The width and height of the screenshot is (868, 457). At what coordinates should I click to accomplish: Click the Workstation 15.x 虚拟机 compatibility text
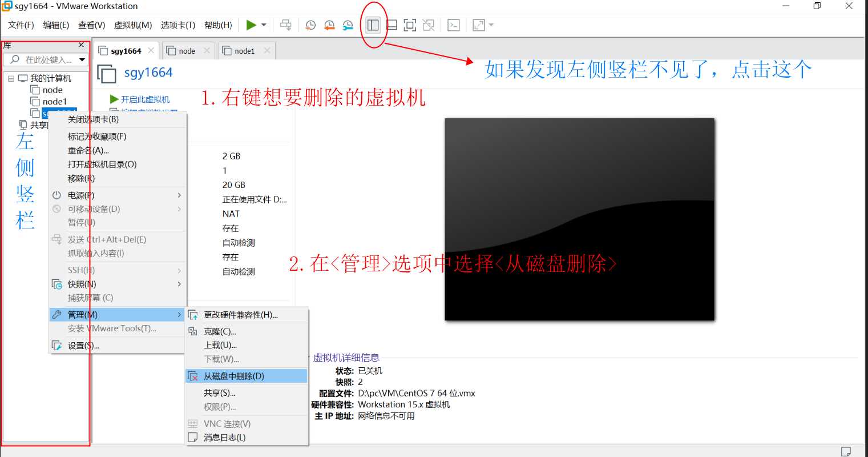(x=404, y=404)
